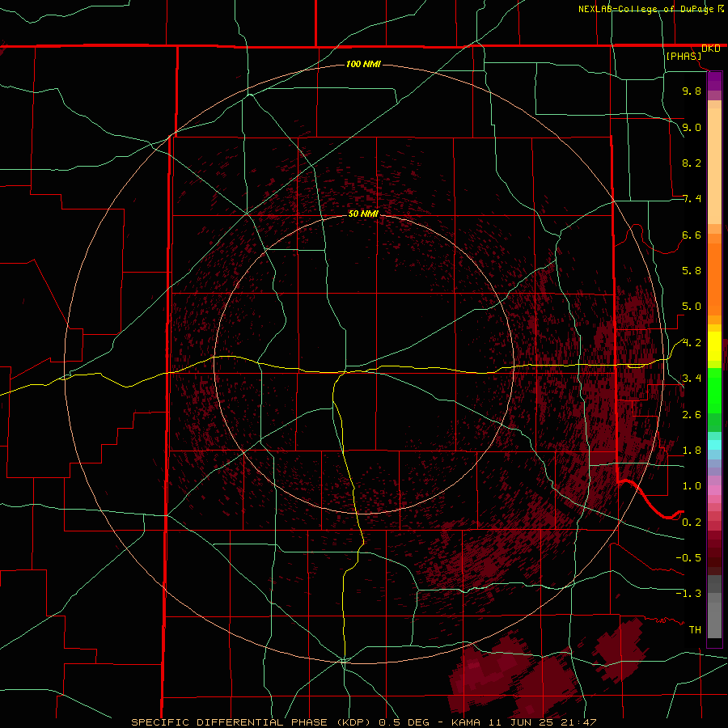
Task: Click the 7.4 scale value
Action: (692, 199)
